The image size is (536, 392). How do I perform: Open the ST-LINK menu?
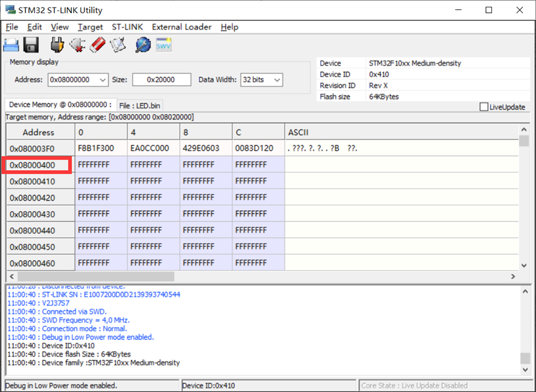click(x=127, y=27)
